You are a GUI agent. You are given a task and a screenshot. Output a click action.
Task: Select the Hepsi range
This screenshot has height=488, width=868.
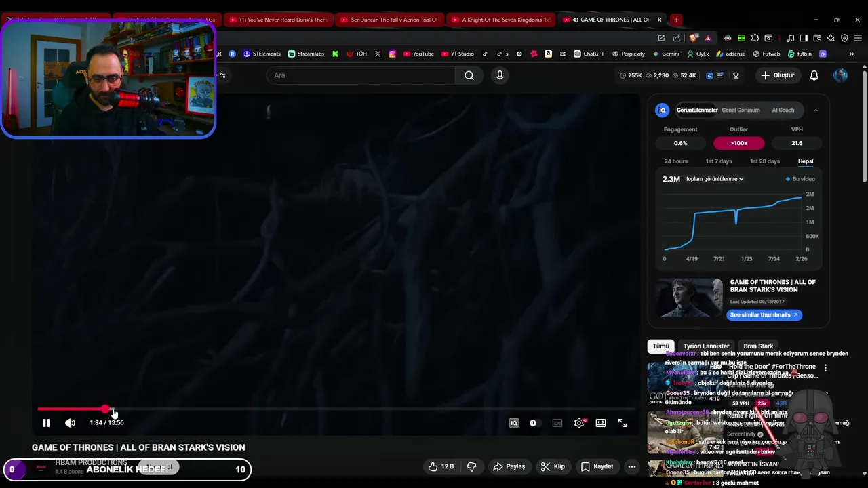point(806,161)
